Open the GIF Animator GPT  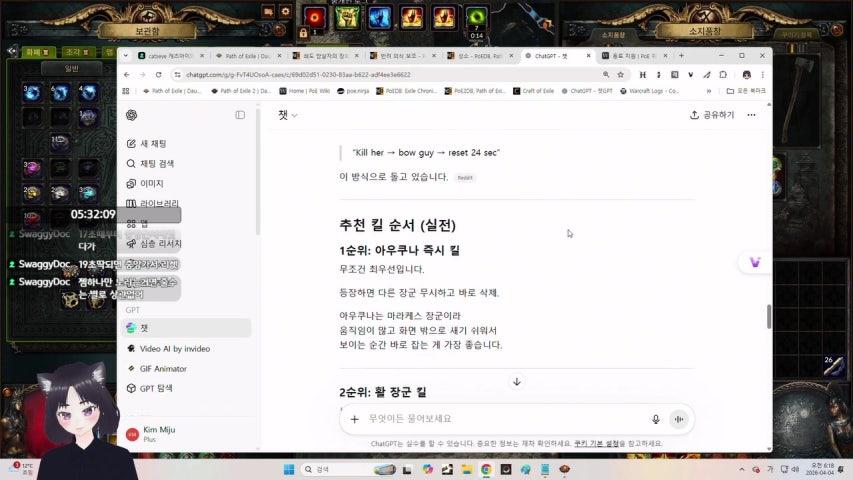tap(162, 369)
